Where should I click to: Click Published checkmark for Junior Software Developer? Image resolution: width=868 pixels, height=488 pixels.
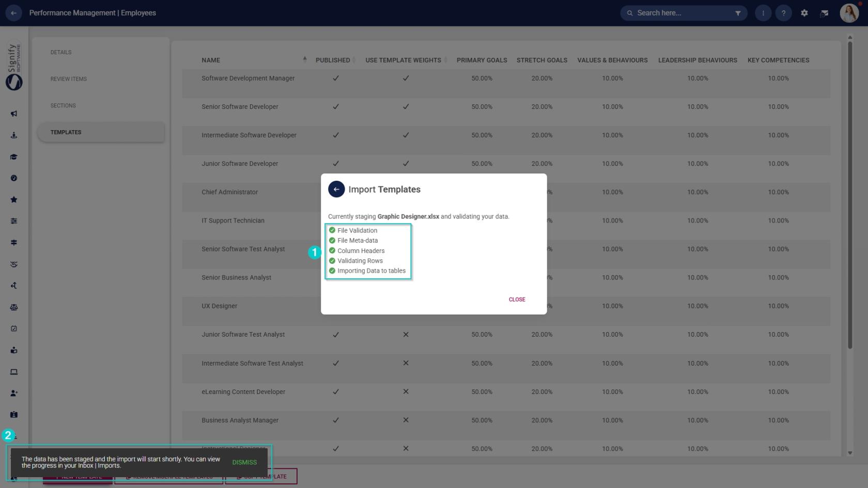(x=336, y=163)
